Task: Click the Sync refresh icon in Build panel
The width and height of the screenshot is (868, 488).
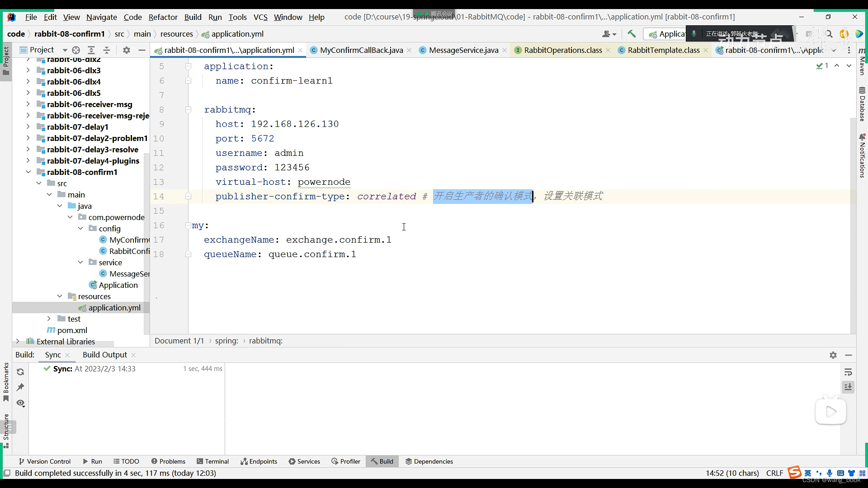Action: pos(20,372)
